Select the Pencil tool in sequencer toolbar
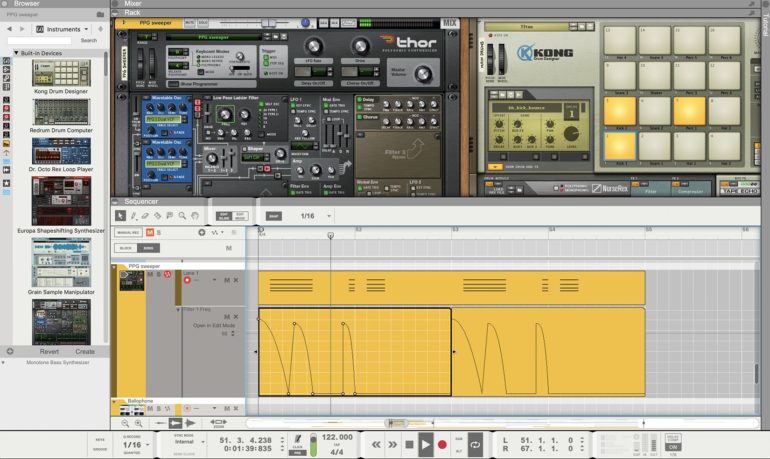The height and width of the screenshot is (459, 770). click(133, 215)
